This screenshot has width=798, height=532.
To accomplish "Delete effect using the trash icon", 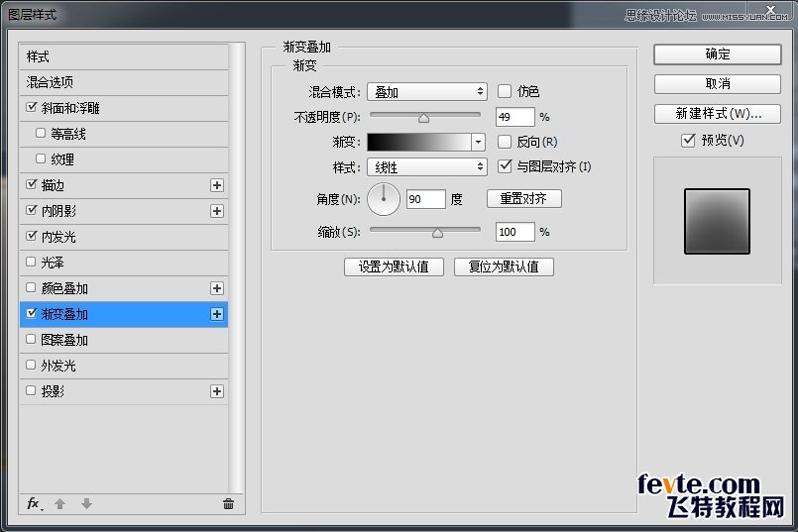I will [x=228, y=504].
